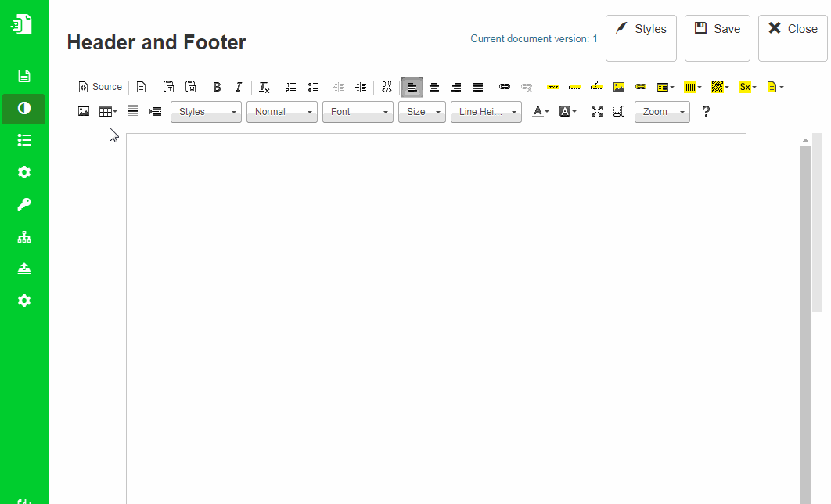Open the Zoom dropdown
Image resolution: width=831 pixels, height=504 pixels.
662,111
